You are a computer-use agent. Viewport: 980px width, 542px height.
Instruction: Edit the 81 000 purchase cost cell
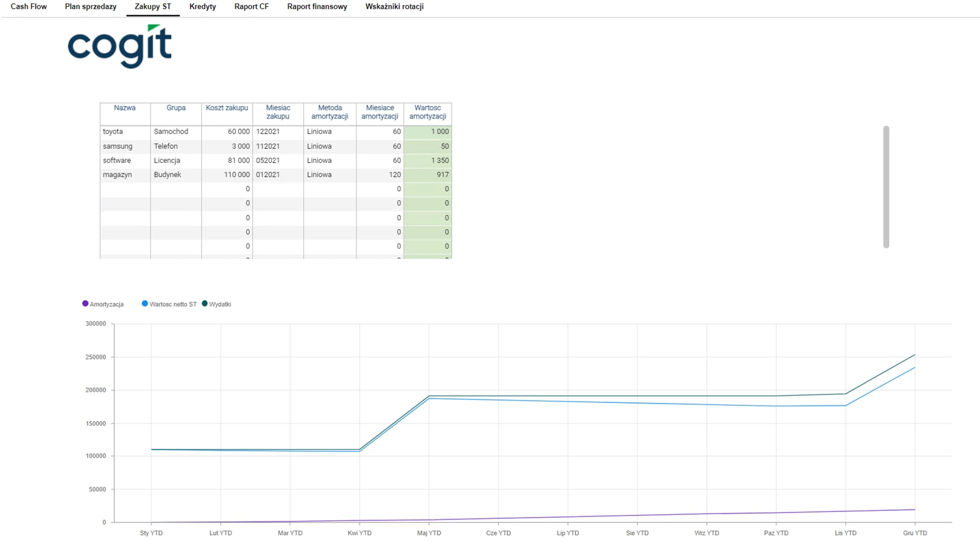pyautogui.click(x=227, y=160)
